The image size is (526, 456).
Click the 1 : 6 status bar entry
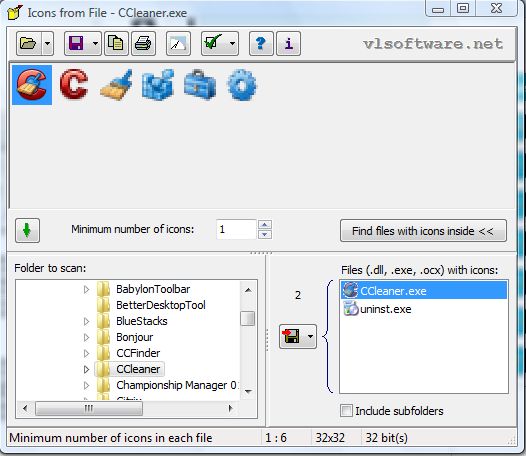click(276, 438)
